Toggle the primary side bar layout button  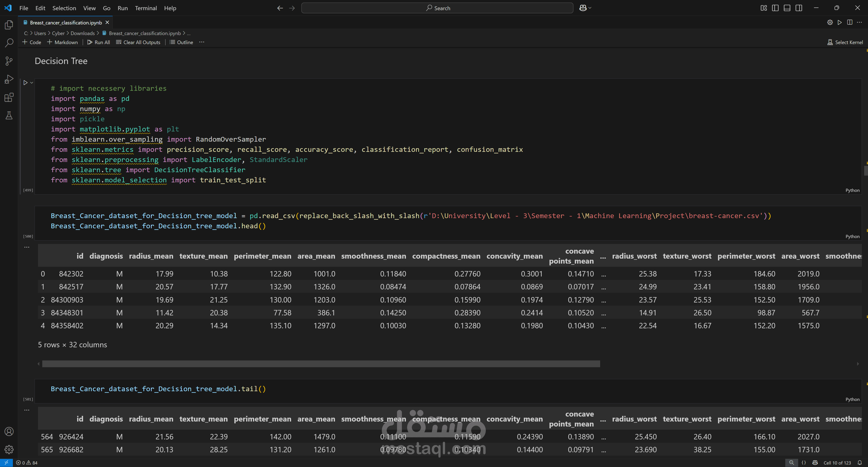(775, 8)
